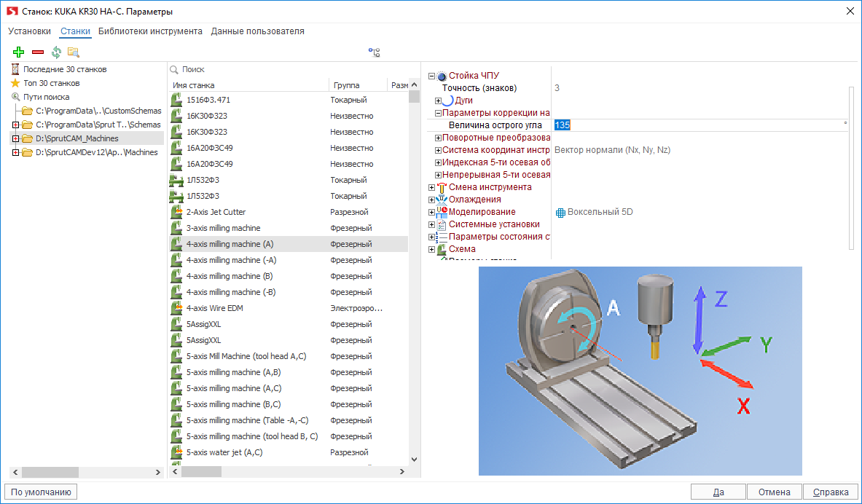862x504 pixels.
Task: Click folder tree horizontal scrollbar thumb
Action: tap(50, 472)
